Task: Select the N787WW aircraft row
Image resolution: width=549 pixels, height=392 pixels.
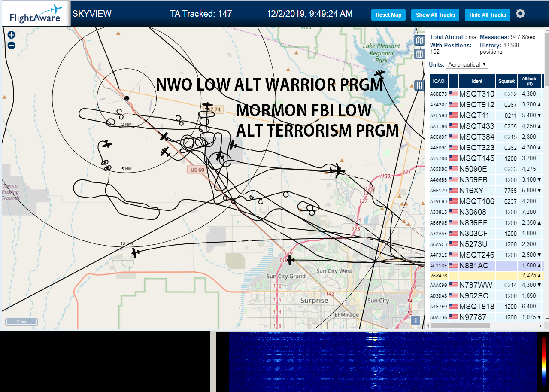Action: coord(487,285)
